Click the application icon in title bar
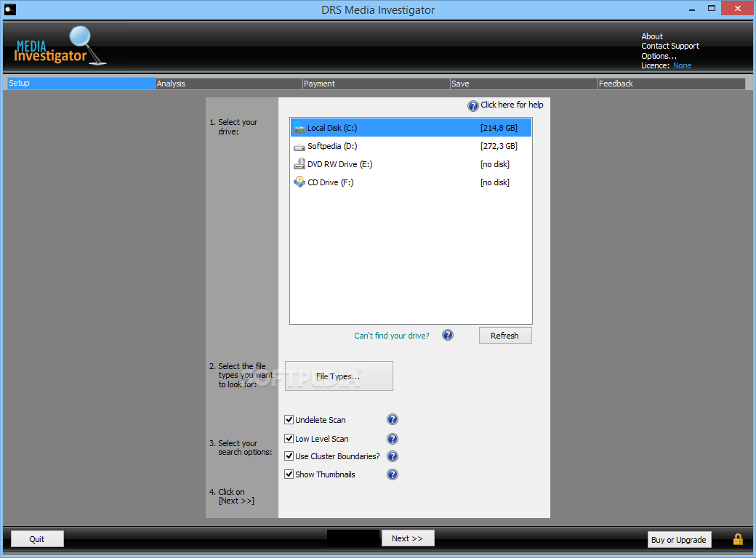 point(10,9)
